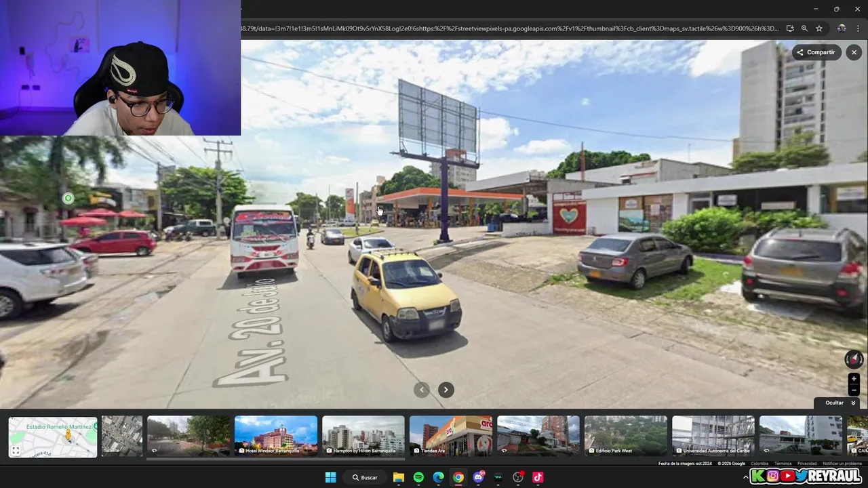868x488 pixels.
Task: Open Chrome three-dot menu
Action: click(859, 28)
